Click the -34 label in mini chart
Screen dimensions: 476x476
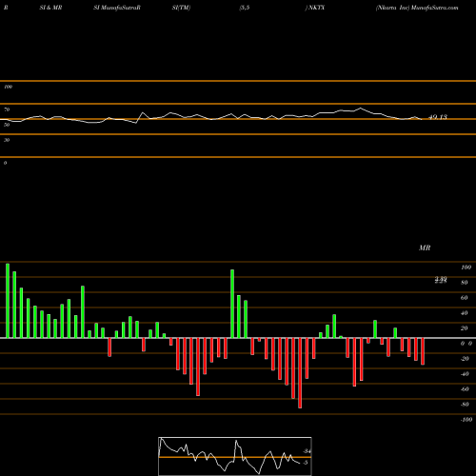point(307,451)
